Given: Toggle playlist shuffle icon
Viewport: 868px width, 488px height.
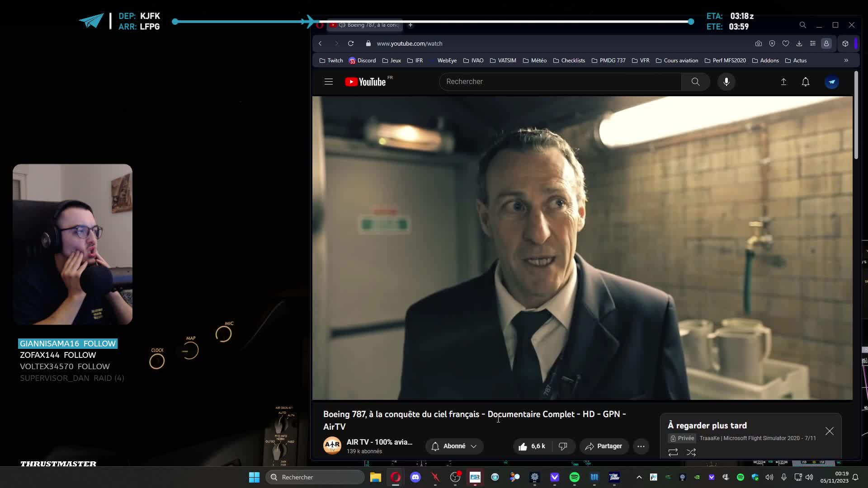Looking at the screenshot, I should click(691, 452).
